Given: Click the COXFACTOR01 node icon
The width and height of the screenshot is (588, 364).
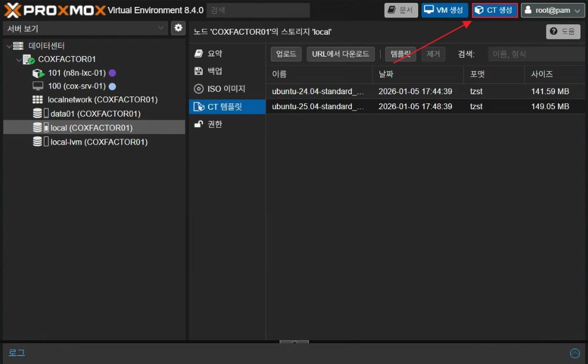Looking at the screenshot, I should tap(28, 60).
